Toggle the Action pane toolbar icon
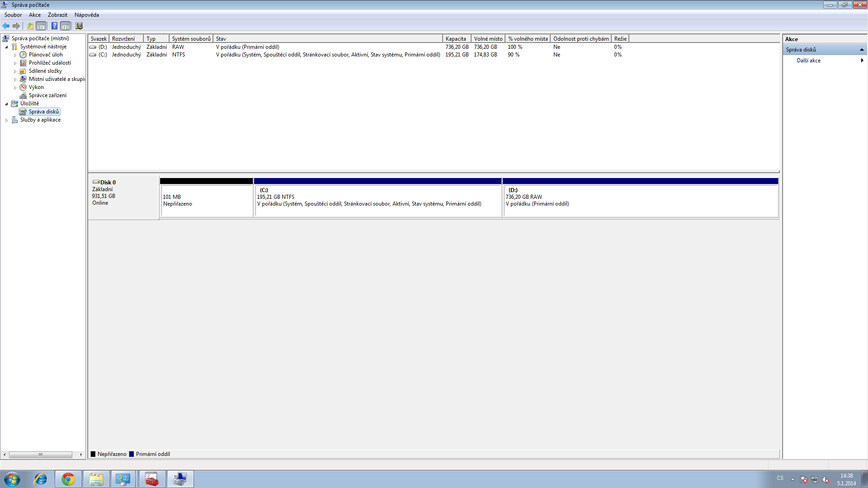Viewport: 868px width, 488px height. pos(66,26)
